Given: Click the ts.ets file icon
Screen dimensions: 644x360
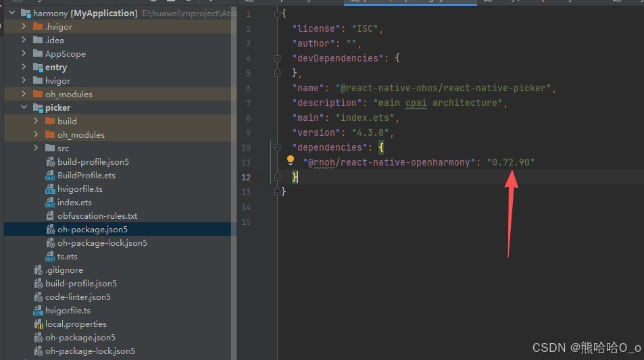Looking at the screenshot, I should 50,257.
